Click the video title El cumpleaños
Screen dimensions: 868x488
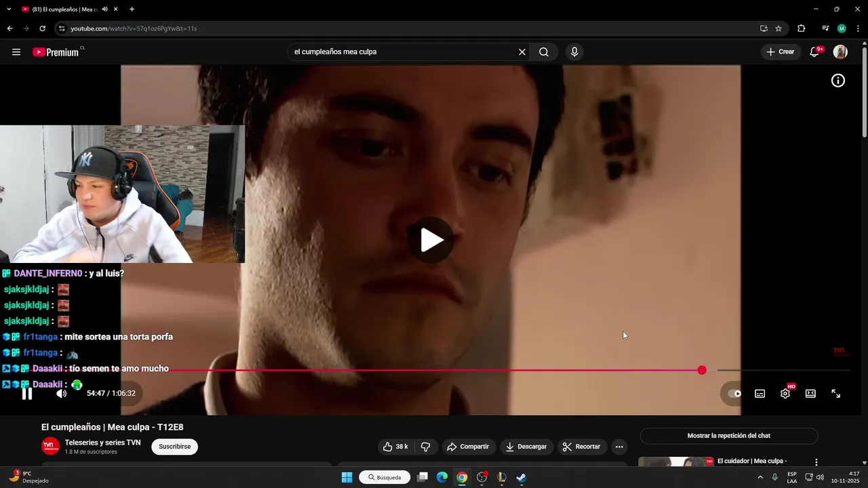(112, 427)
